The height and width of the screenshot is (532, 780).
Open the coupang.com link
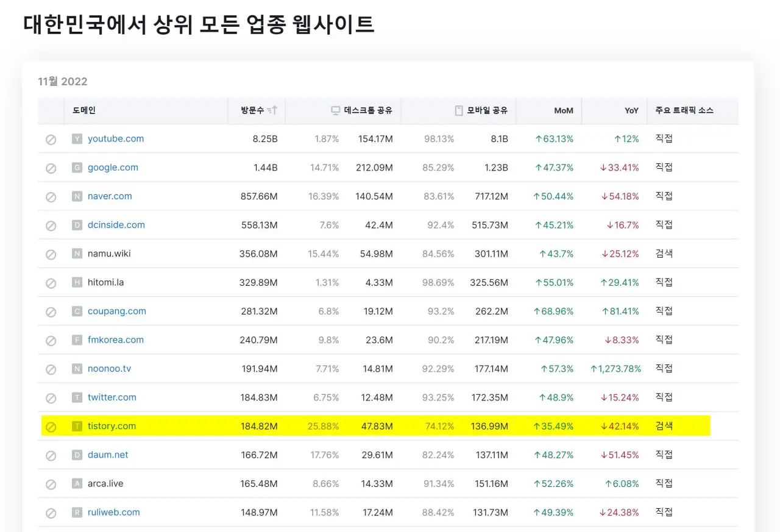[117, 311]
